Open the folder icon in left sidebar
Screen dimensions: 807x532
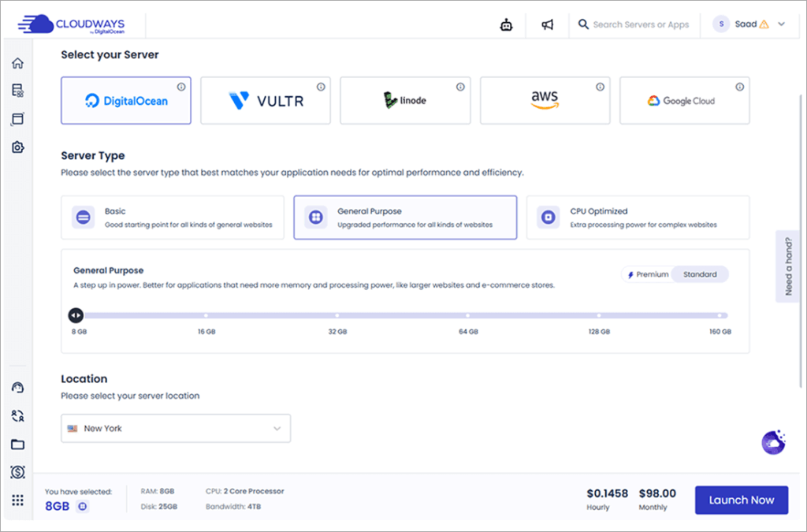17,444
